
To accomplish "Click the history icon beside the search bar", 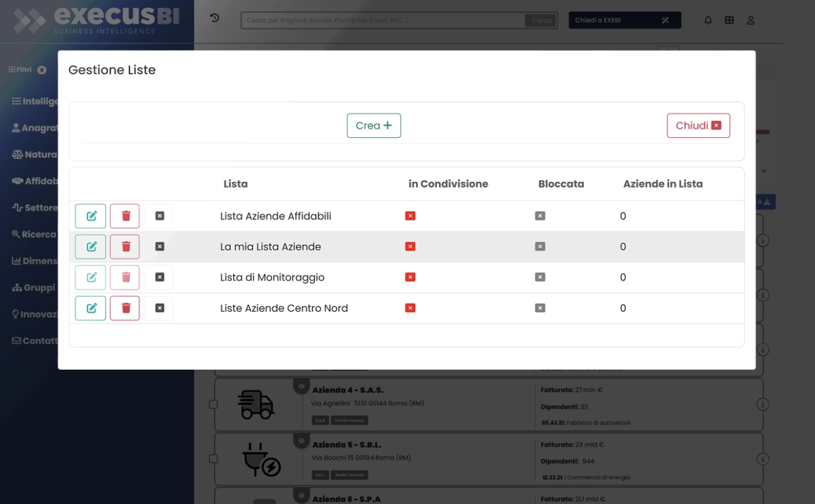I will 214,18.
